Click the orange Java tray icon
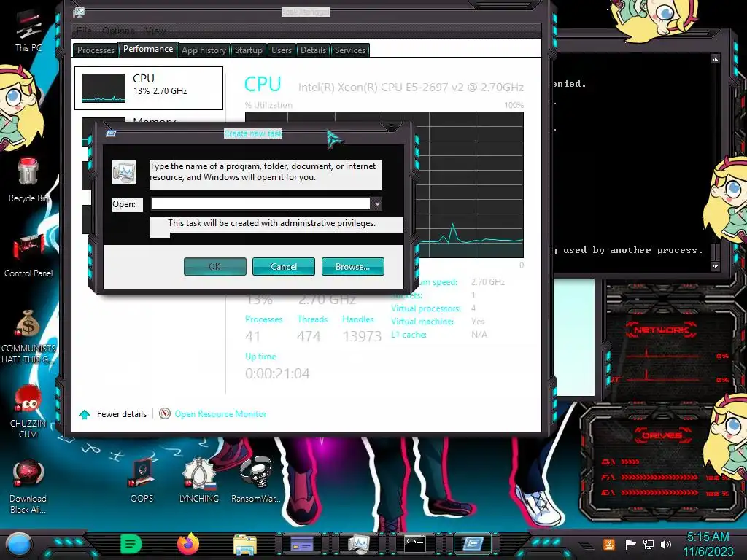The height and width of the screenshot is (560, 747). [x=609, y=544]
